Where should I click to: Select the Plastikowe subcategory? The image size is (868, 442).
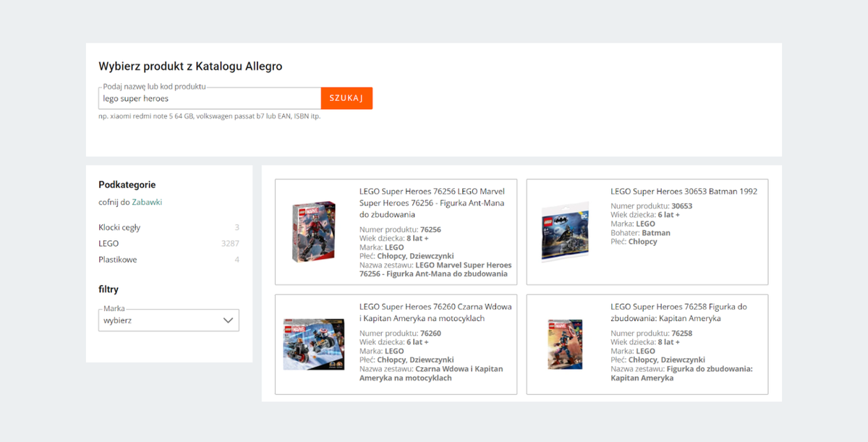coord(118,259)
